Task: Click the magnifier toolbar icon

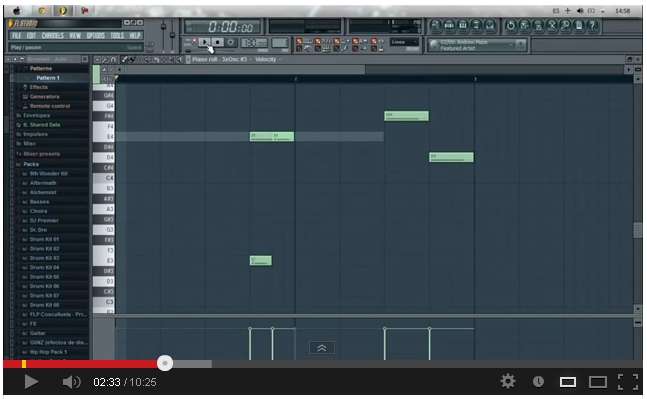Action: (565, 26)
